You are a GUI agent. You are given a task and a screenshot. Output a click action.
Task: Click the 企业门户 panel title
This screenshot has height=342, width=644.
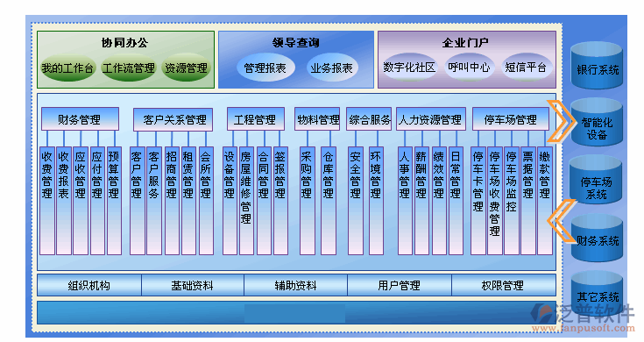point(465,43)
